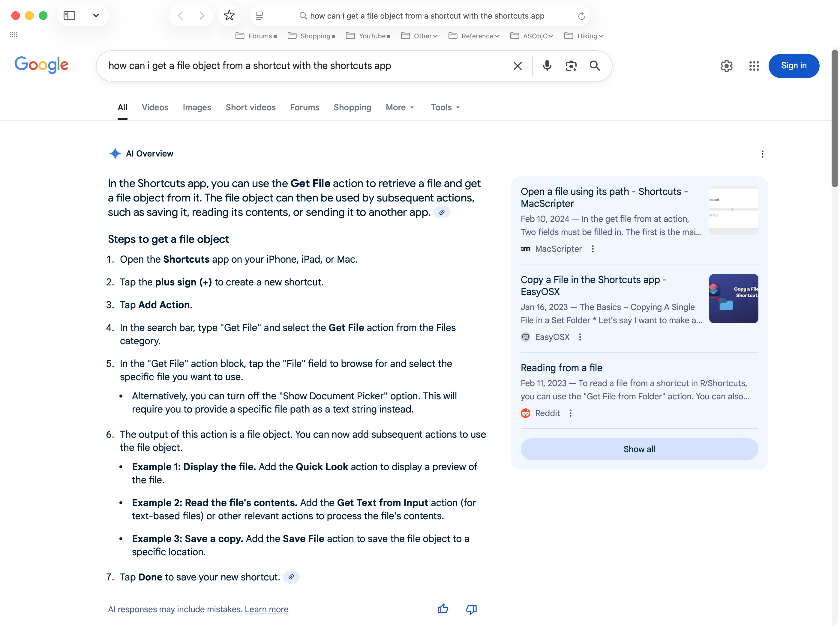Screen dimensions: 840x629
Task: Toggle the browser sidebar panel button
Action: [x=70, y=16]
